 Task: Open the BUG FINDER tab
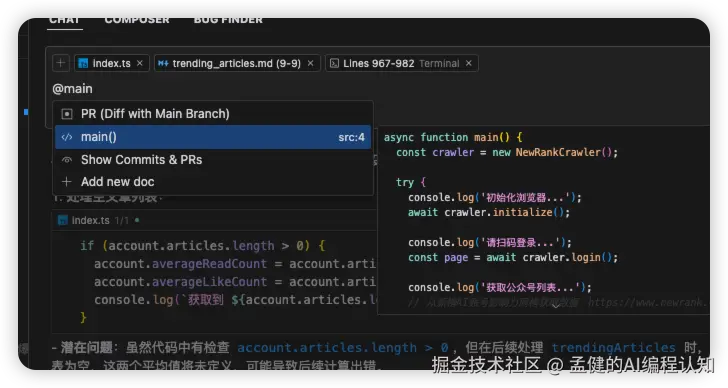tap(228, 20)
